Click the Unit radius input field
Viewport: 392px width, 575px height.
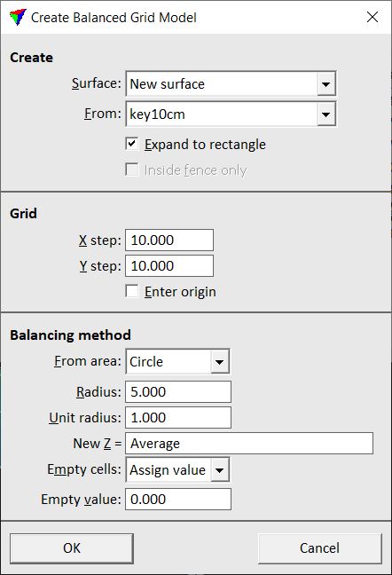point(178,417)
